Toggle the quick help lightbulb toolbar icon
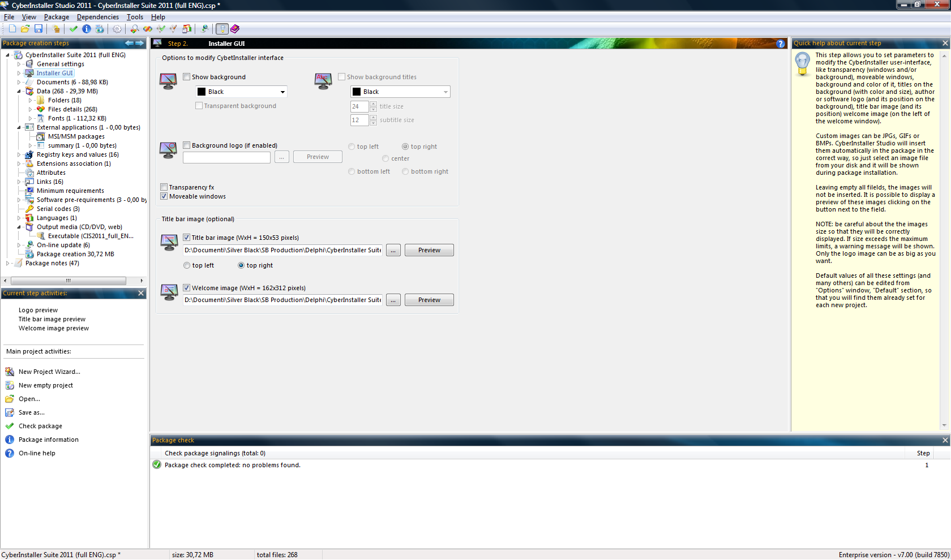Screen dimensions: 951x560 point(222,29)
